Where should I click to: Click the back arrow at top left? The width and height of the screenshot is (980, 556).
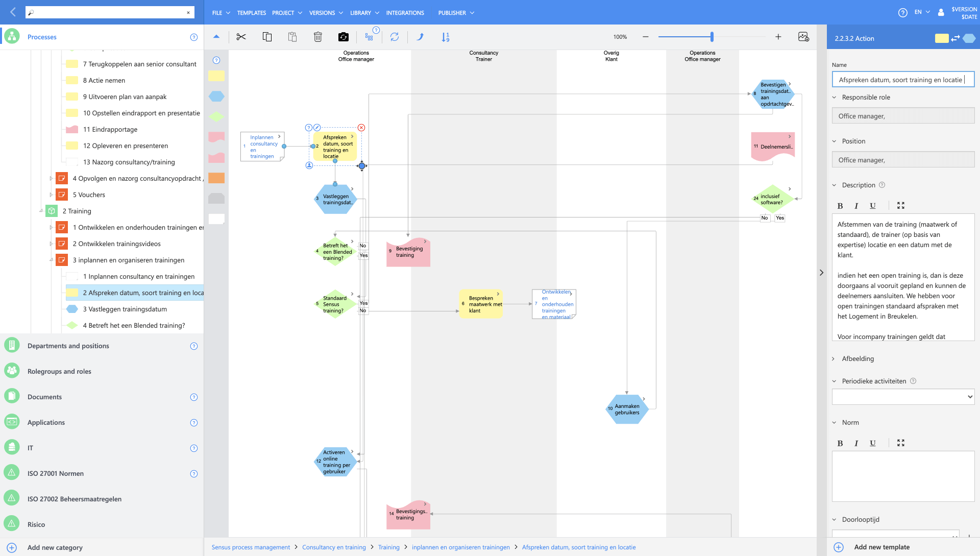[x=13, y=12]
